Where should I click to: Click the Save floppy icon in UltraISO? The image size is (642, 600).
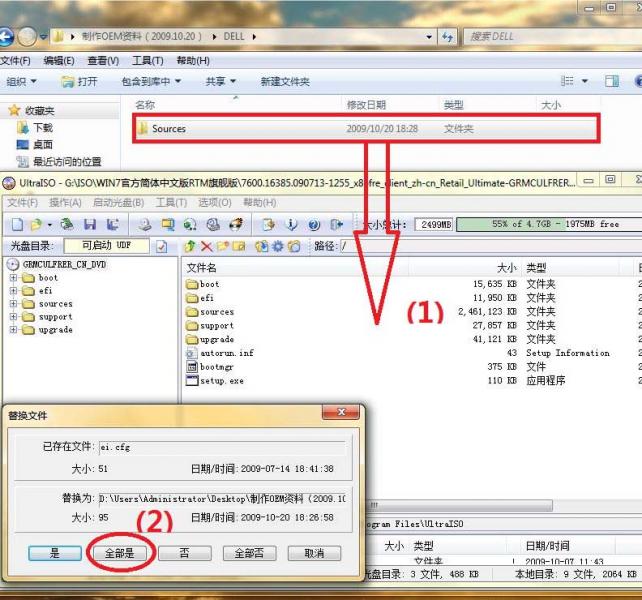coord(90,224)
